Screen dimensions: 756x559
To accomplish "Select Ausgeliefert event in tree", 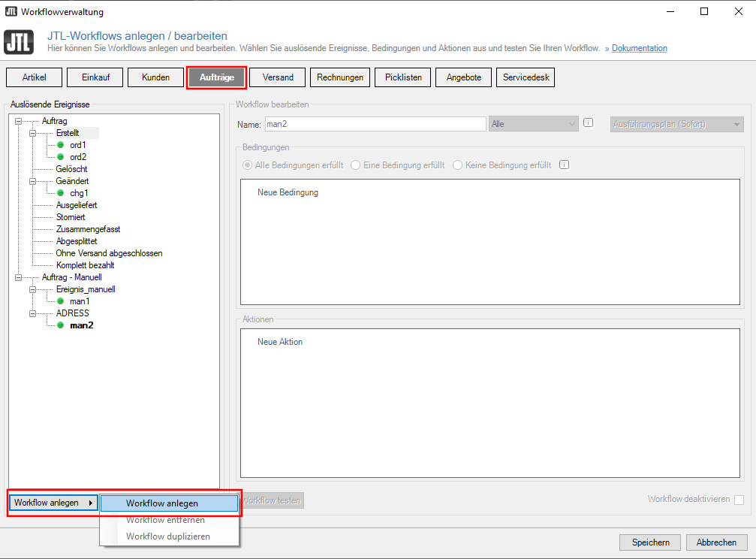I will [76, 205].
